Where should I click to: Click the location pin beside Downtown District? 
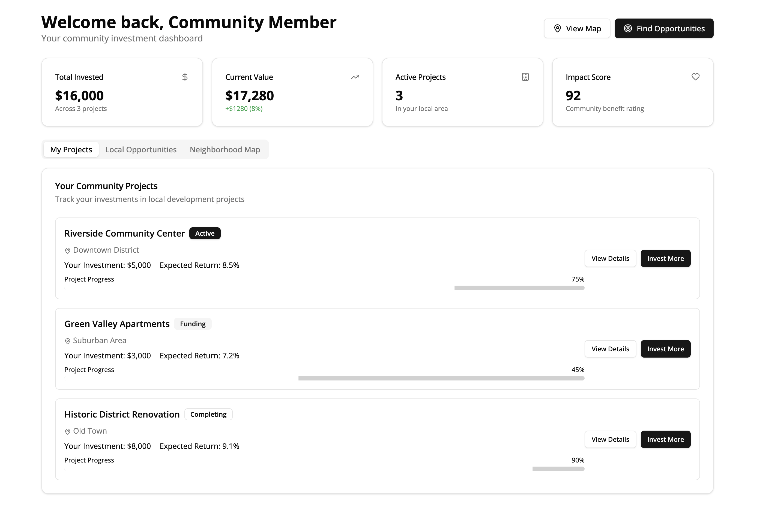(67, 251)
